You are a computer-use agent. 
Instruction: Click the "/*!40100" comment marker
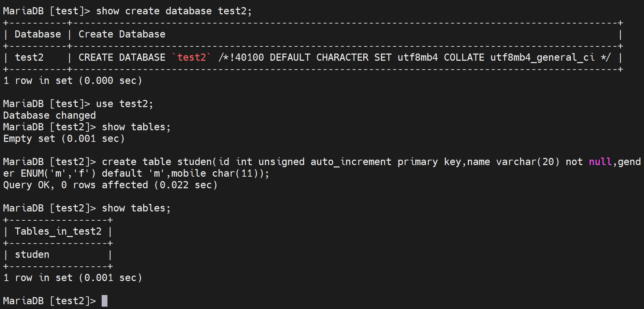coord(241,57)
